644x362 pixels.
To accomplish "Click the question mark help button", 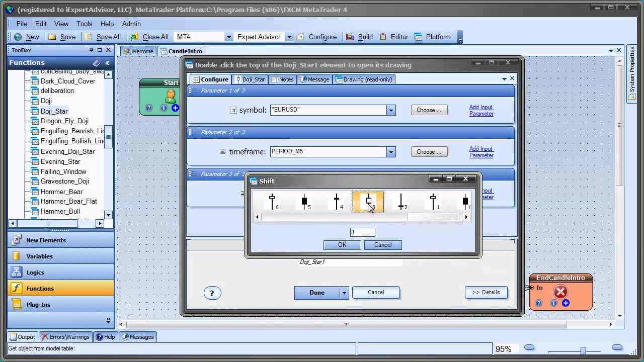I will [212, 293].
